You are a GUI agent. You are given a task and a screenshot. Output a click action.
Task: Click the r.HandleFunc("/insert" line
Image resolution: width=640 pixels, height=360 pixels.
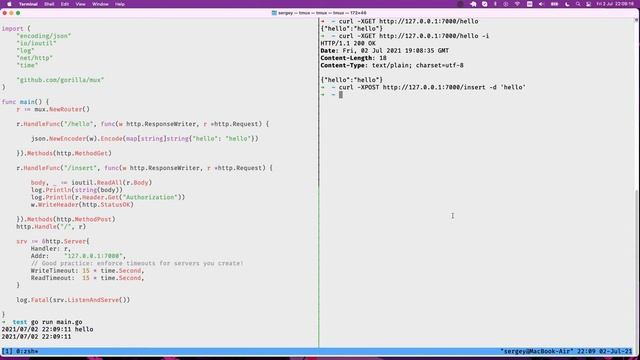coord(144,168)
